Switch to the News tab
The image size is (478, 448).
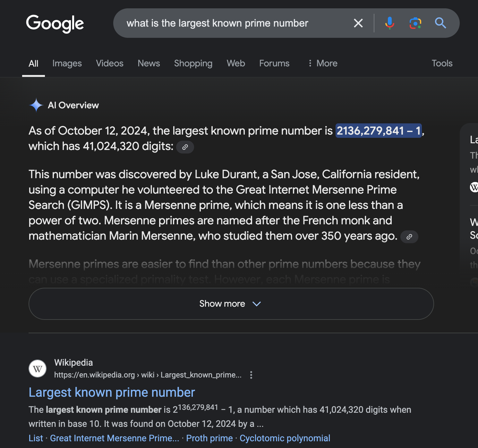click(149, 63)
